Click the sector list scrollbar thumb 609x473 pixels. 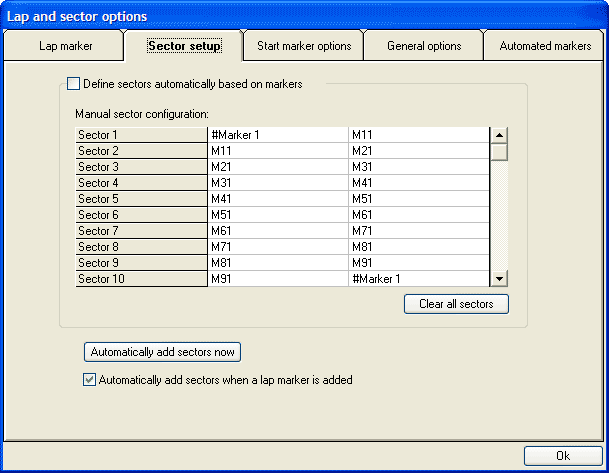pos(500,152)
